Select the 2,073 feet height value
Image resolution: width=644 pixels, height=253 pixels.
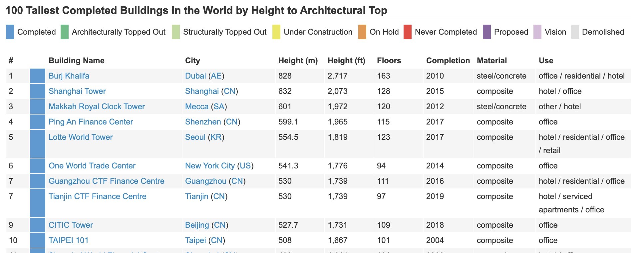tap(338, 91)
